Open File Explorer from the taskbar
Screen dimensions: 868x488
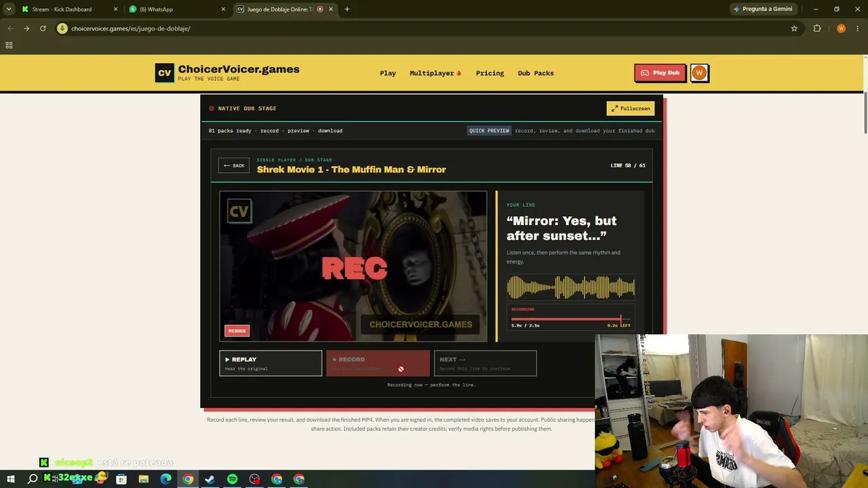click(144, 479)
